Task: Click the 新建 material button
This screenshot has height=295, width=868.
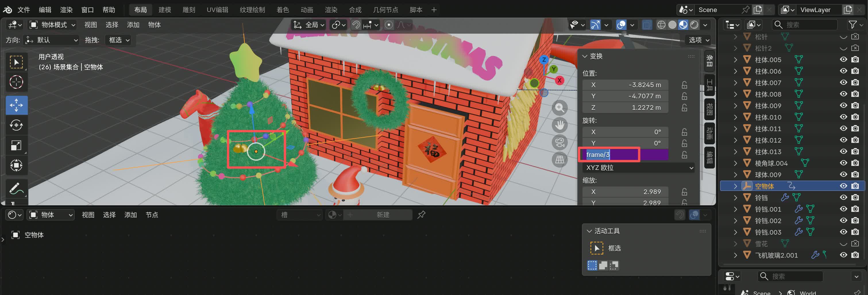Action: (383, 215)
